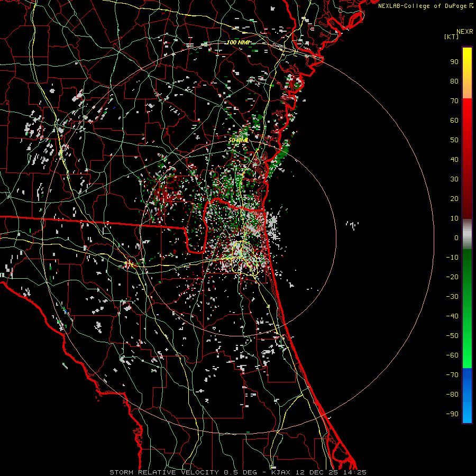The height and width of the screenshot is (476, 476).
Task: Click the 50 NMI range ring label
Action: tap(239, 140)
